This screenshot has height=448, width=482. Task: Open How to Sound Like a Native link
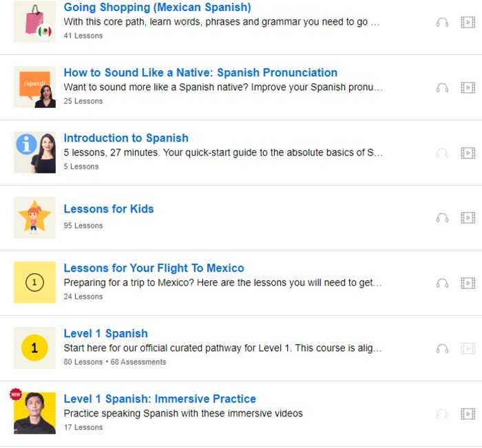click(200, 73)
